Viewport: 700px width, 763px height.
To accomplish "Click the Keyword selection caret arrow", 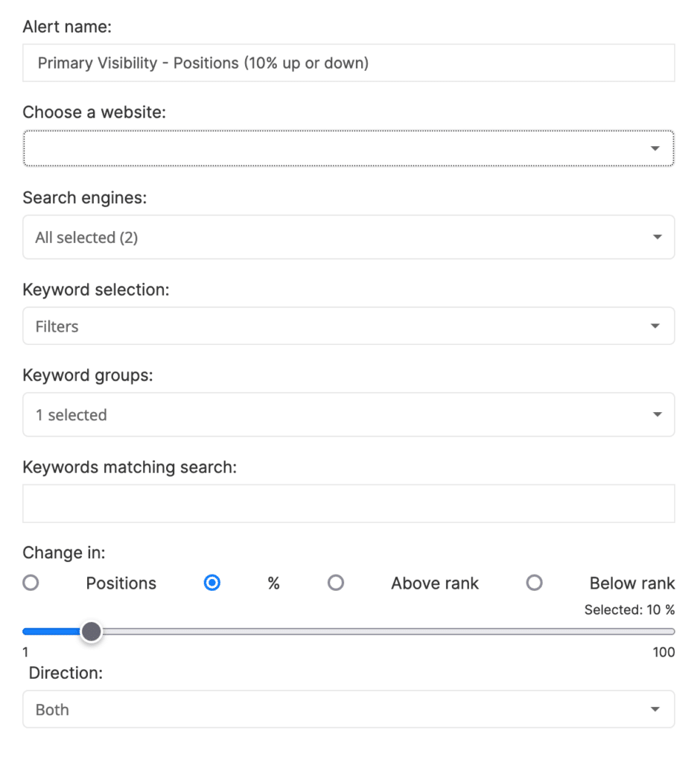I will (655, 326).
